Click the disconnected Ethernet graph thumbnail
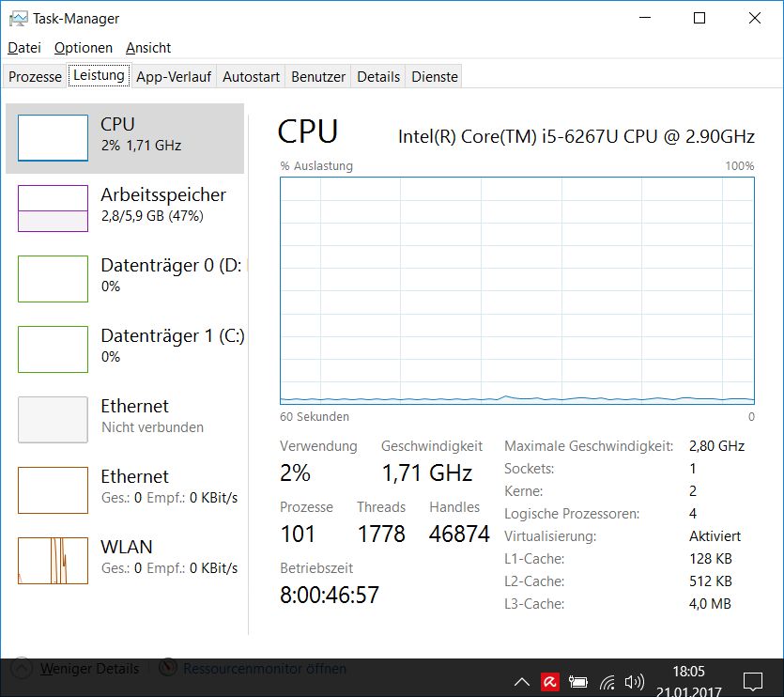Viewport: 784px width, 697px height. point(53,420)
